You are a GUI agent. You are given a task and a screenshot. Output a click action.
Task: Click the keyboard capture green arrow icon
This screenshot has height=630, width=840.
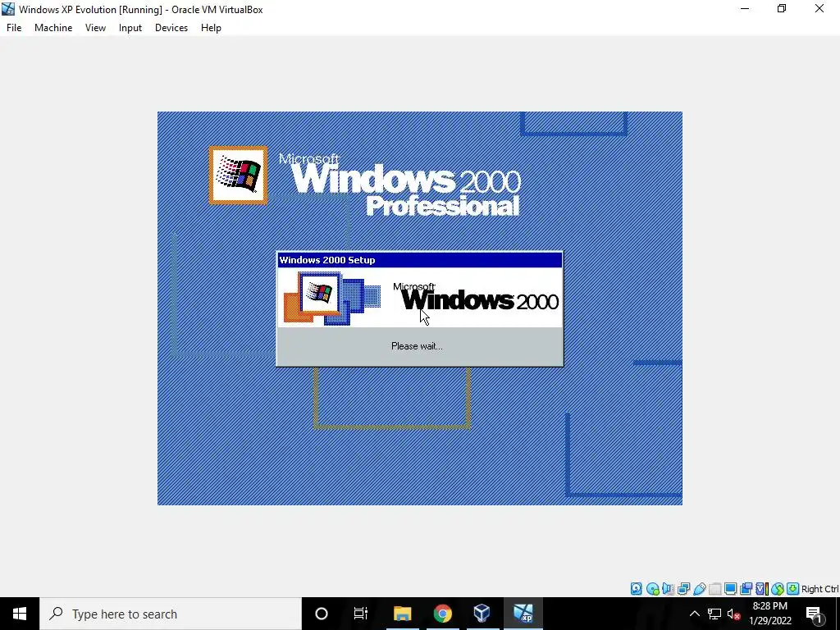[793, 589]
